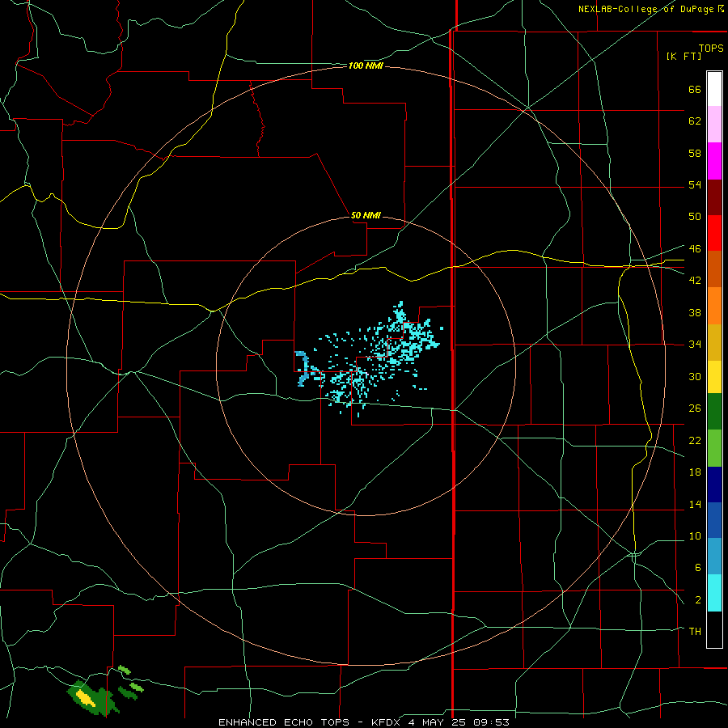Click the medium blue 10-14 kft swatch
The height and width of the screenshot is (728, 728).
pyautogui.click(x=714, y=520)
